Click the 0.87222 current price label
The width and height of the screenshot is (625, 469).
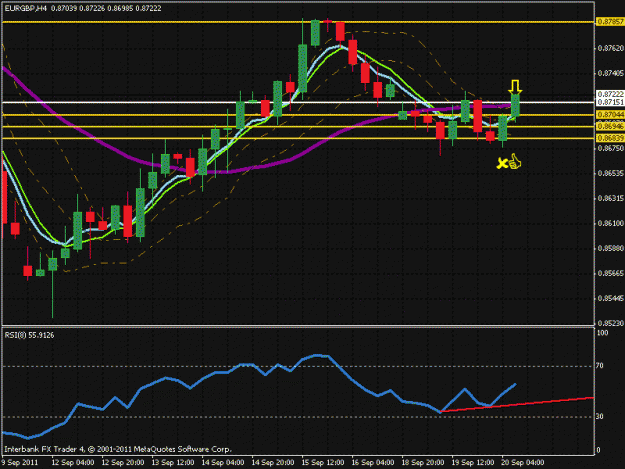(x=610, y=94)
